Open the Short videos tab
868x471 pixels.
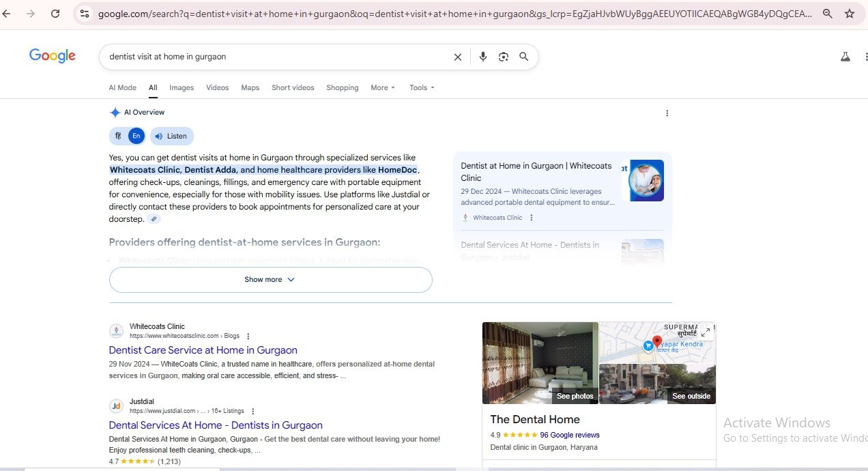tap(293, 87)
